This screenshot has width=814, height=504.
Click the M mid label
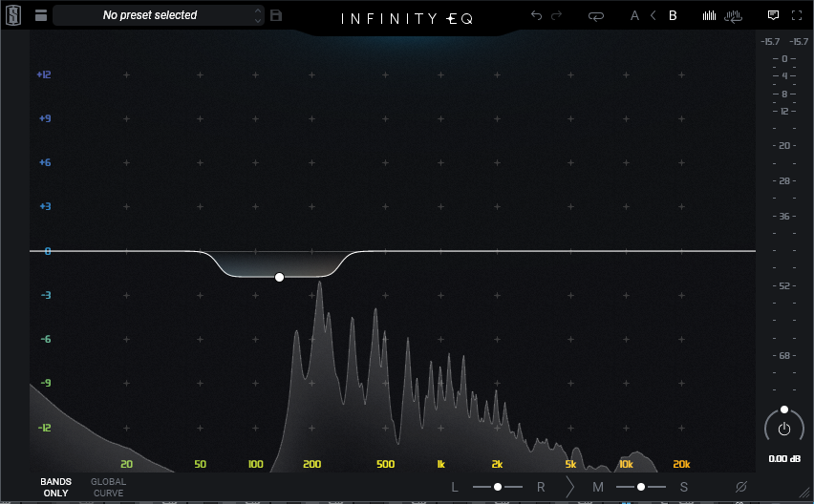598,488
